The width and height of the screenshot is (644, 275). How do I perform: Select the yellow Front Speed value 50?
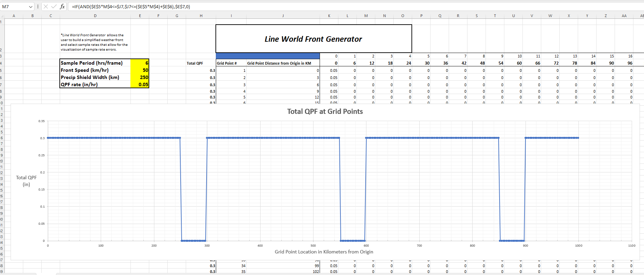[x=140, y=70]
